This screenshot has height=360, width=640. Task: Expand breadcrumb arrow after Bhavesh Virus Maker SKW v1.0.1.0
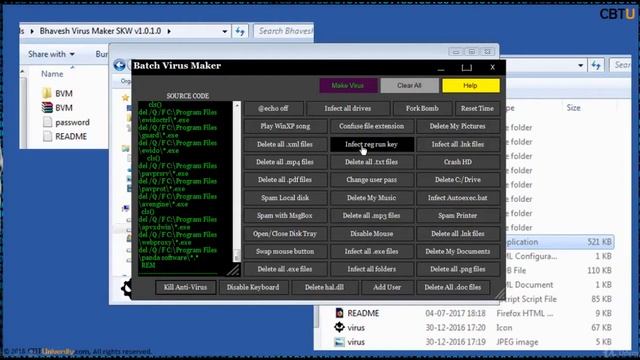point(169,31)
